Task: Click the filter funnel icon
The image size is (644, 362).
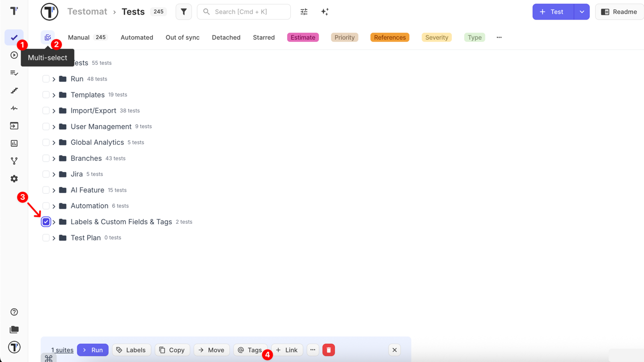Action: point(184,12)
